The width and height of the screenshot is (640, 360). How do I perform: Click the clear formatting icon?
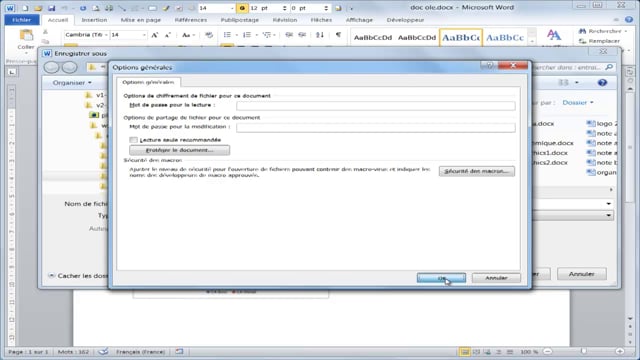pos(209,35)
